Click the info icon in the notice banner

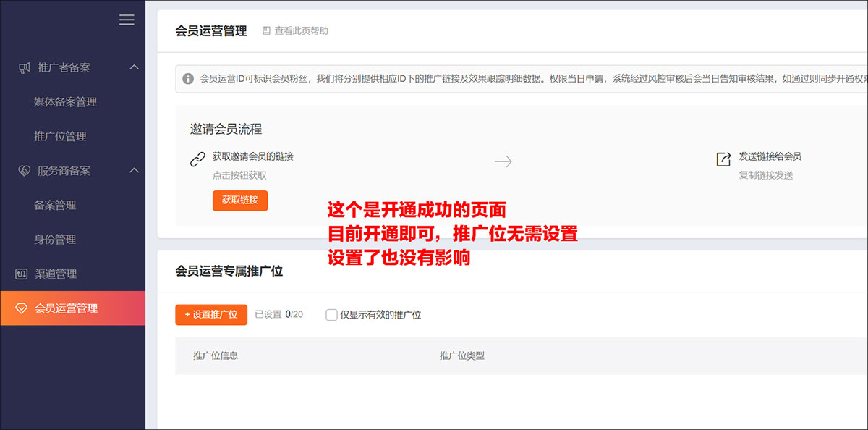coord(190,78)
